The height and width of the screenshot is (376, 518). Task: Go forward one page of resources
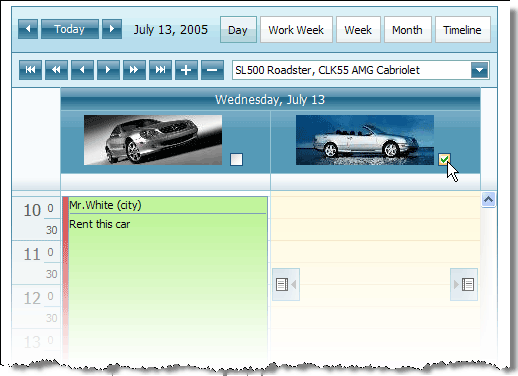(x=134, y=70)
